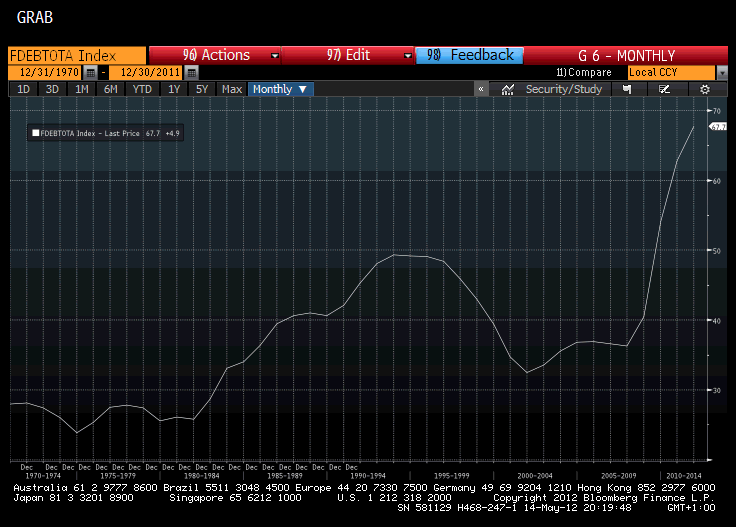The image size is (736, 527).
Task: Select the YTD range tab
Action: [x=142, y=89]
